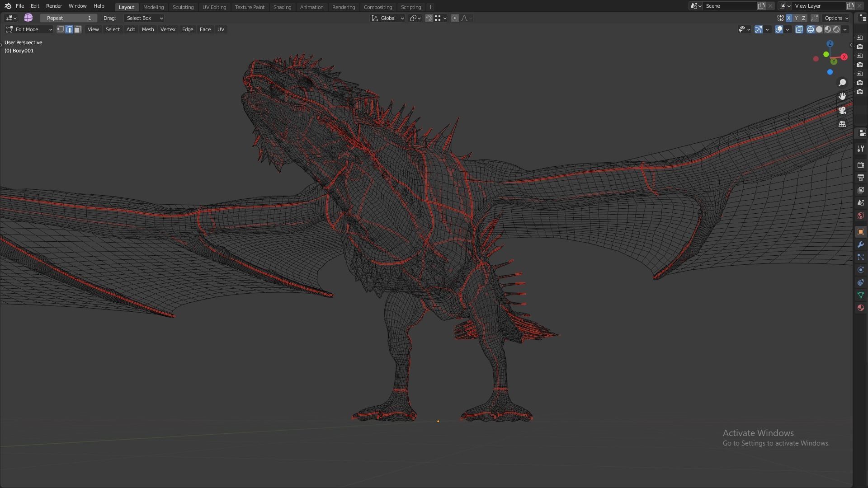868x488 pixels.
Task: Enable edge select mode
Action: [69, 29]
